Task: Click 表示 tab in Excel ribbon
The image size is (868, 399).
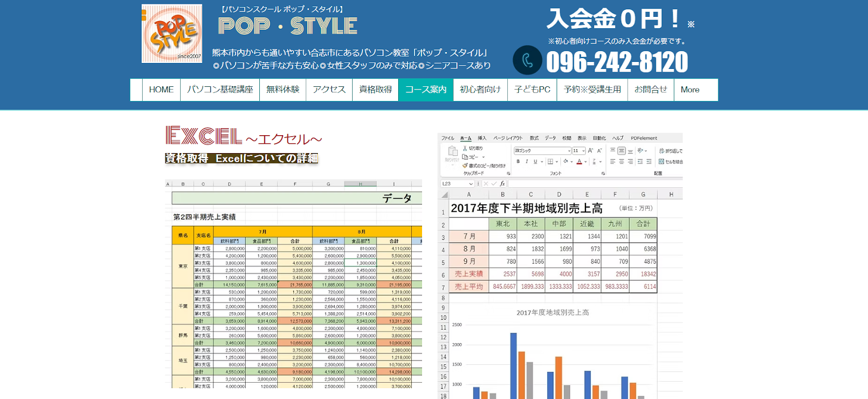Action: point(582,138)
